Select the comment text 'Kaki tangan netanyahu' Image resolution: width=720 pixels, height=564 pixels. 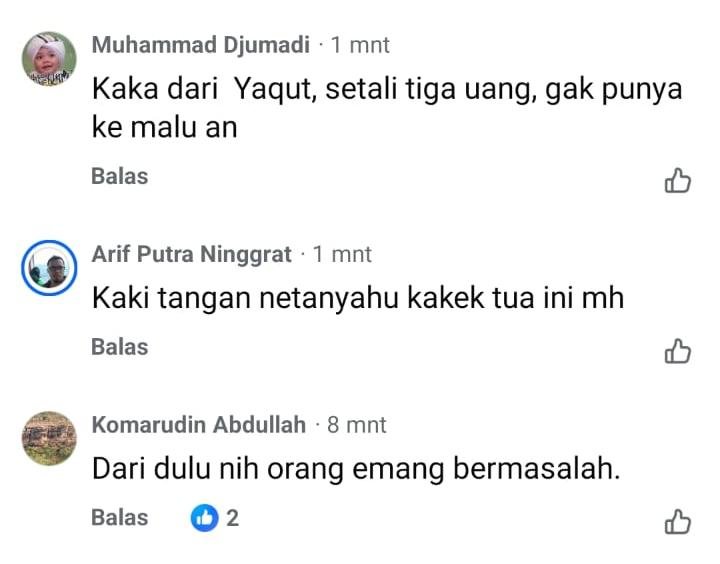click(245, 298)
